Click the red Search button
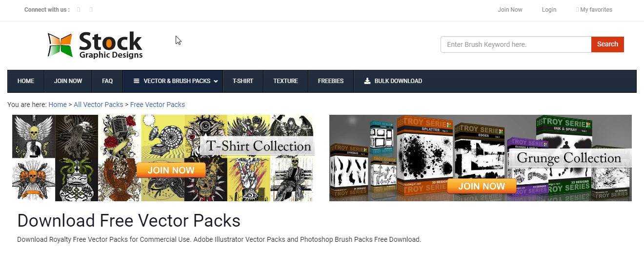 point(607,44)
